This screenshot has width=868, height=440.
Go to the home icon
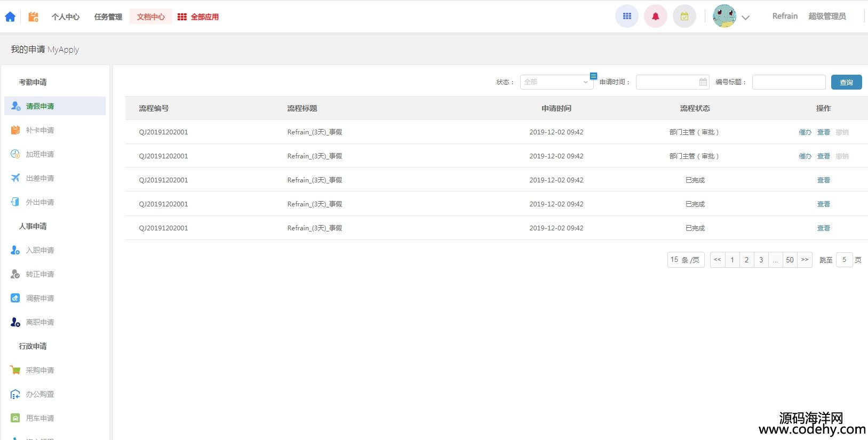pyautogui.click(x=10, y=17)
